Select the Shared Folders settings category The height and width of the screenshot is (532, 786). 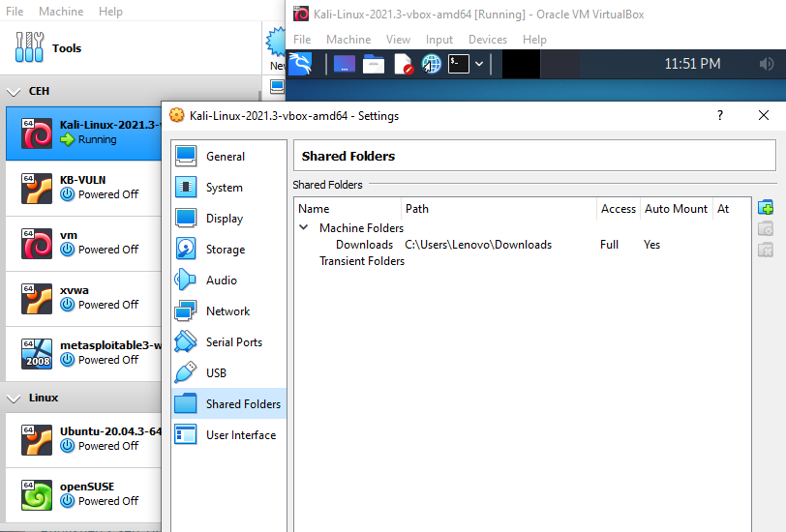click(x=228, y=403)
